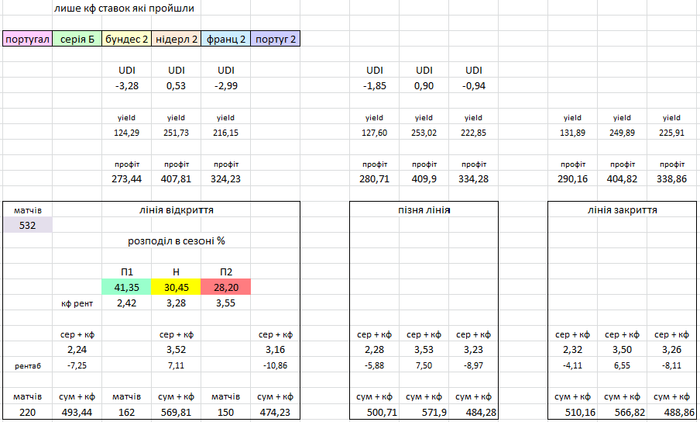Select the 'пізня лінія' header cell
This screenshot has width=700, height=422.
pyautogui.click(x=424, y=210)
